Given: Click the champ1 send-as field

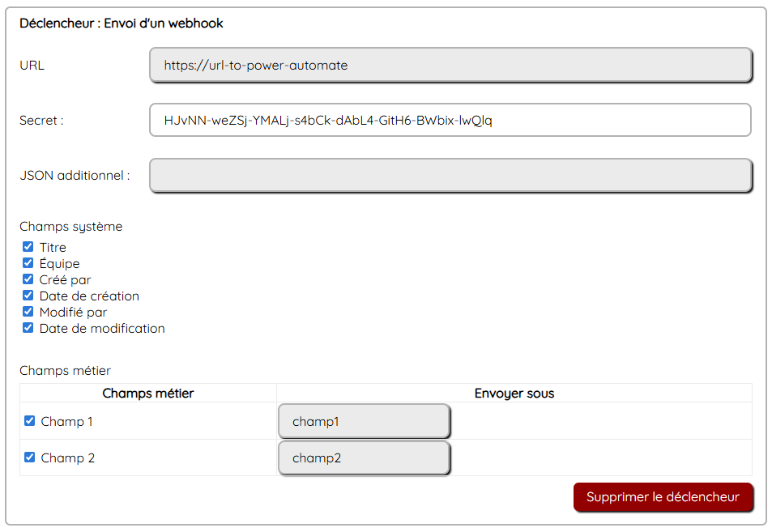Looking at the screenshot, I should click(x=364, y=422).
